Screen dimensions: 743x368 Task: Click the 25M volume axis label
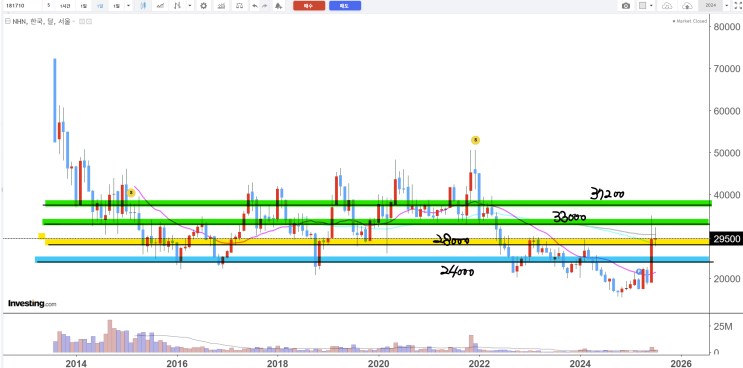tap(724, 326)
